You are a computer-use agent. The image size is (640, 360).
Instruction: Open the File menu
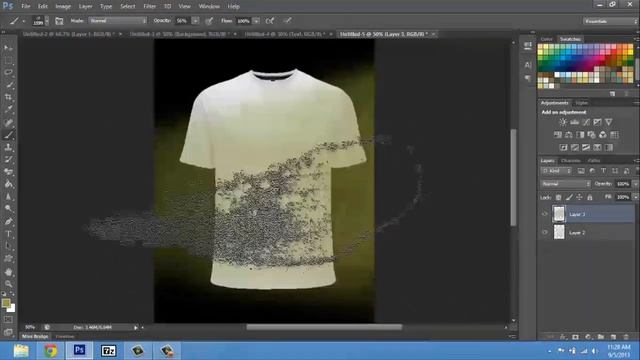(26, 7)
